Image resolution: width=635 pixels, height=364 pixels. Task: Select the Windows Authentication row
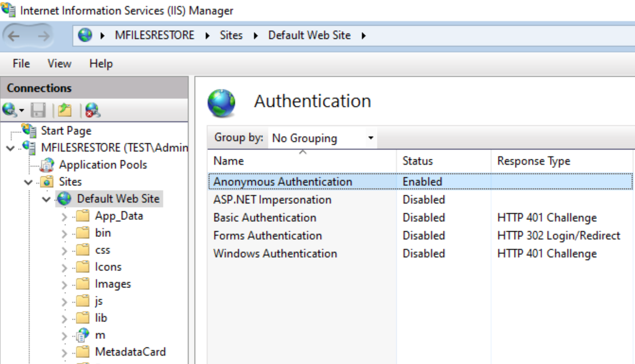[420, 254]
